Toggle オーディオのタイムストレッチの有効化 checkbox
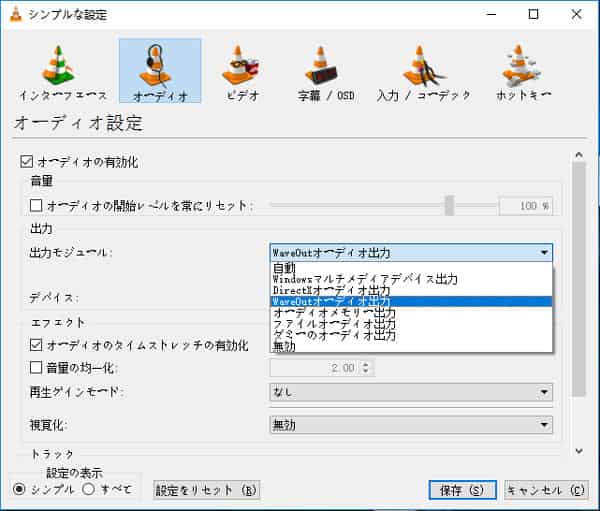The height and width of the screenshot is (511, 600). coord(36,345)
